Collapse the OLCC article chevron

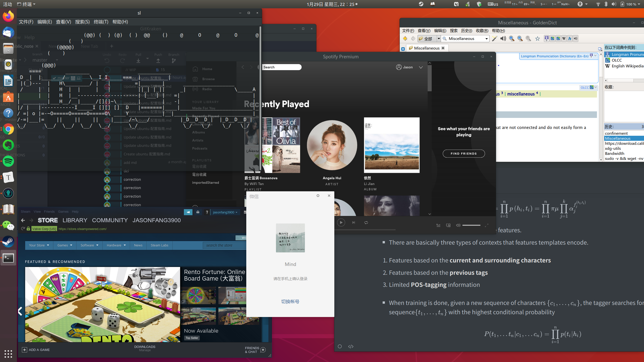[595, 87]
